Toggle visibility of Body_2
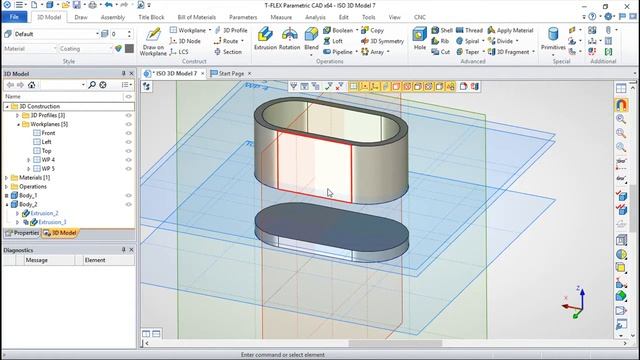 [x=129, y=204]
